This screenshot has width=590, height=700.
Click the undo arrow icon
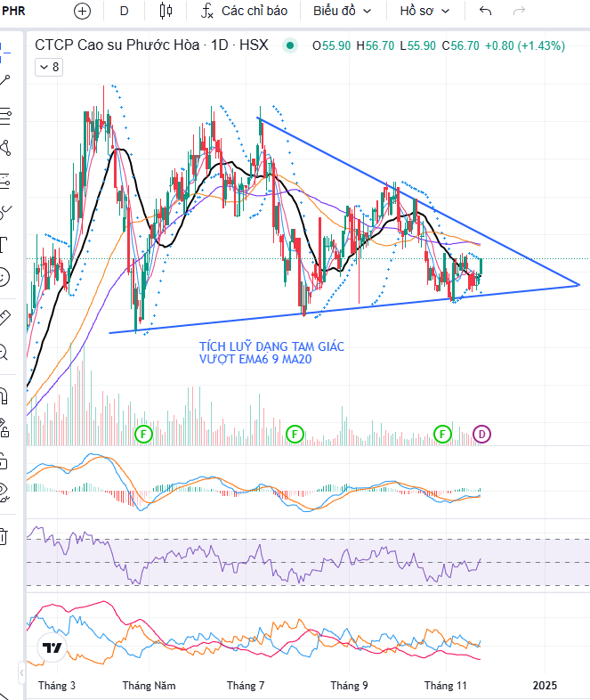point(485,11)
